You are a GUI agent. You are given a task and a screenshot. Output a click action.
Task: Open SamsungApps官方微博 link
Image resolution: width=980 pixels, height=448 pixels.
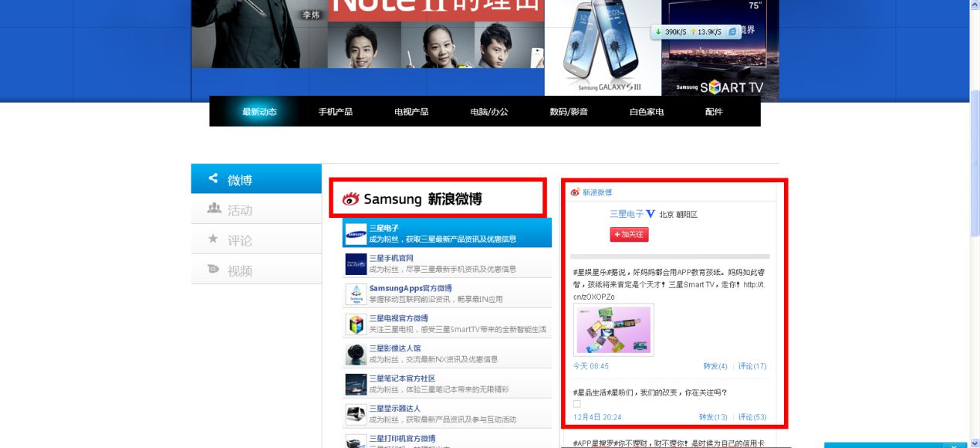[x=411, y=288]
